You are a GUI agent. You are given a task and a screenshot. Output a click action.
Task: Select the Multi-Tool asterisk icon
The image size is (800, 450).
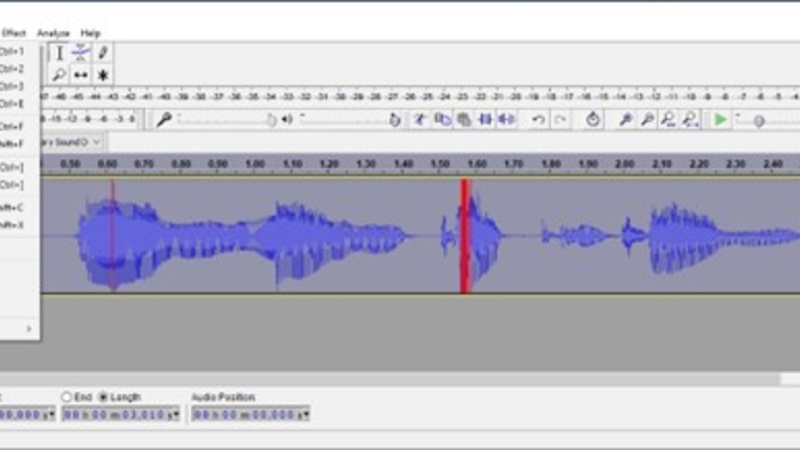[102, 75]
